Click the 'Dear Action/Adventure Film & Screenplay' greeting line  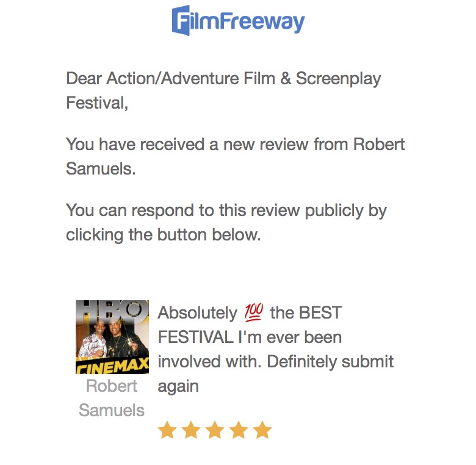pos(223,79)
